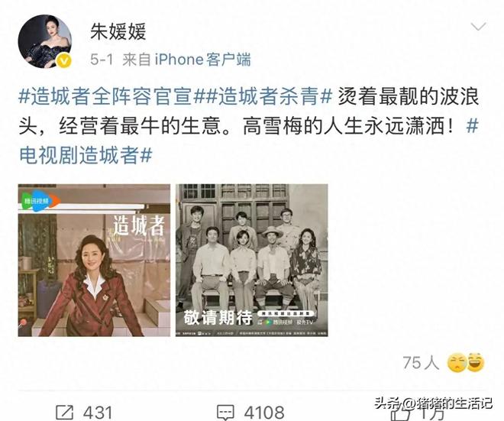504x421 pixels.
Task: Open the 4108 comments count
Action: coord(264,413)
